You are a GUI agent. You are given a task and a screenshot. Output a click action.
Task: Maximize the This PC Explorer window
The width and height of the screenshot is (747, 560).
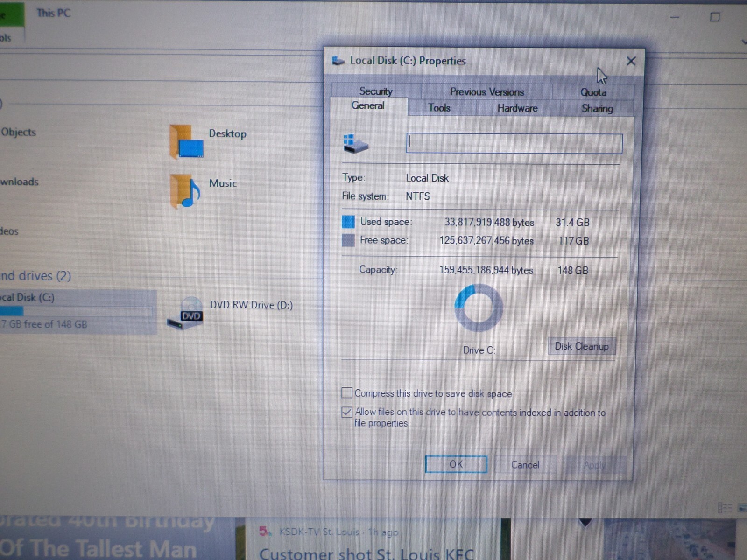tap(714, 17)
